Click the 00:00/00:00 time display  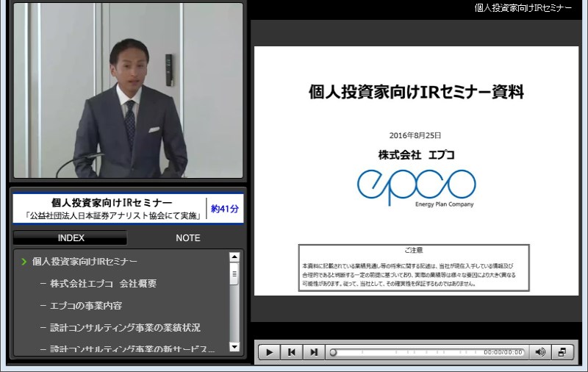coord(503,352)
